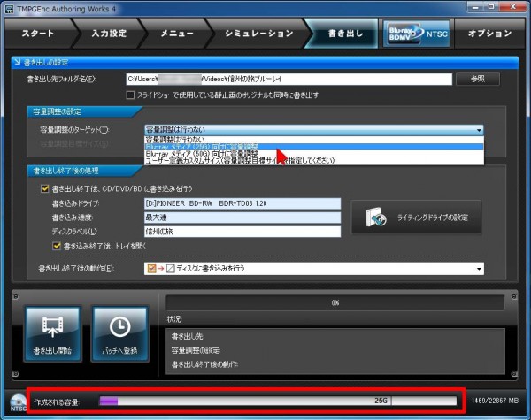This screenshot has width=531, height=420.
Task: Collapse the 容量調整のターゲット dropdown arrow
Action: point(479,130)
